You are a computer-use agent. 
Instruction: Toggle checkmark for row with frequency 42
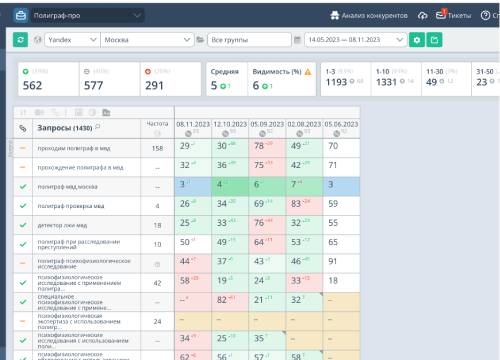pos(23,283)
